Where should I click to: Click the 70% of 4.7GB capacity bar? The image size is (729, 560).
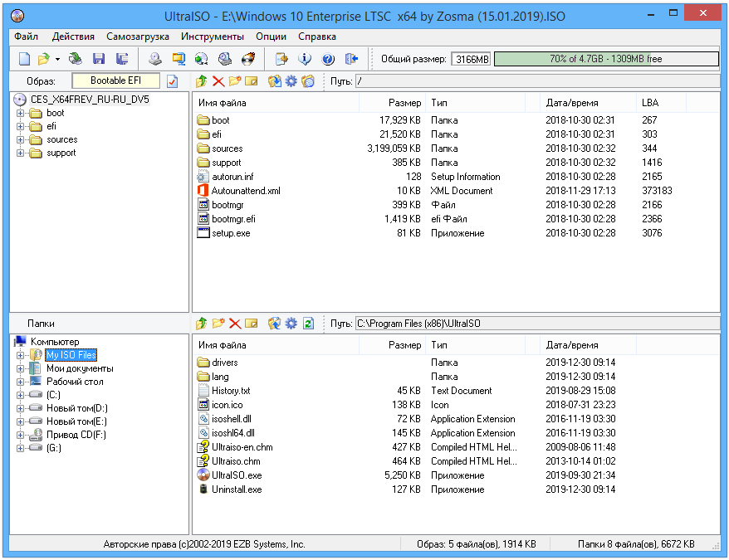coord(606,59)
